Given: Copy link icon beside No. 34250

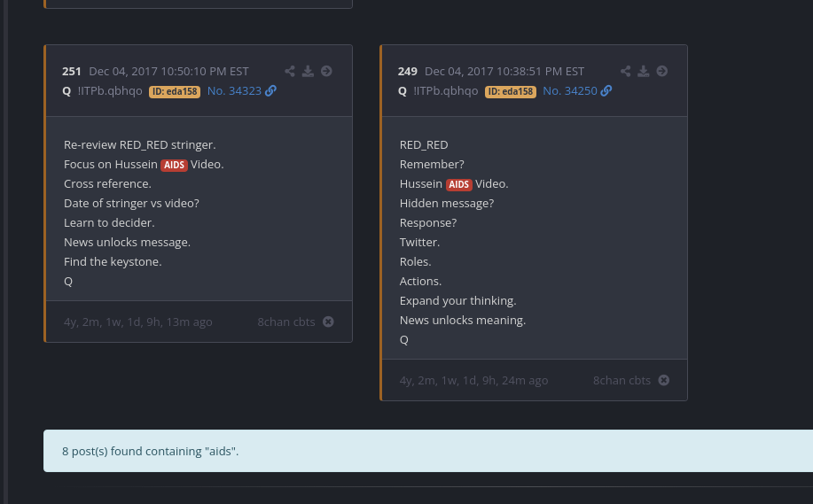Looking at the screenshot, I should tap(606, 90).
